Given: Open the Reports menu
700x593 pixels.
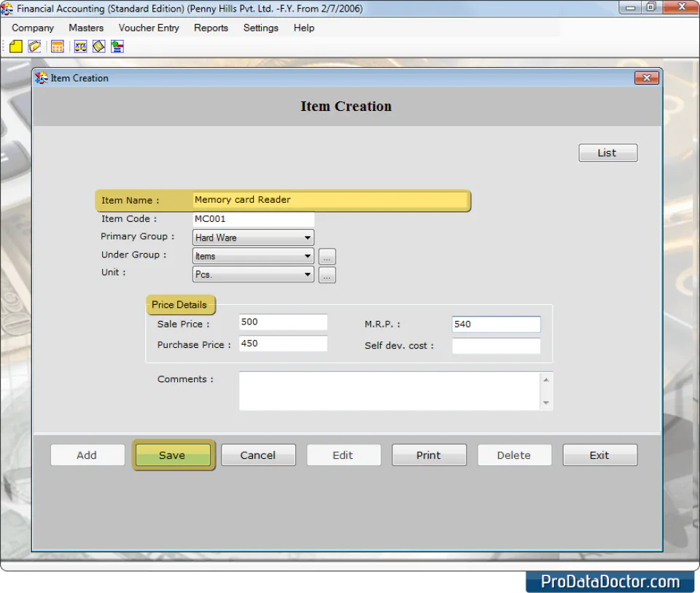Looking at the screenshot, I should [211, 28].
